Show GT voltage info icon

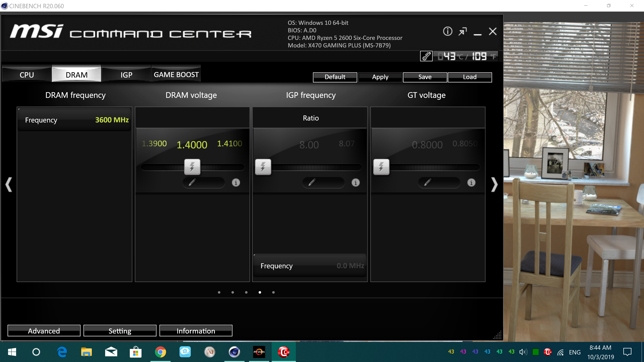coord(471,183)
